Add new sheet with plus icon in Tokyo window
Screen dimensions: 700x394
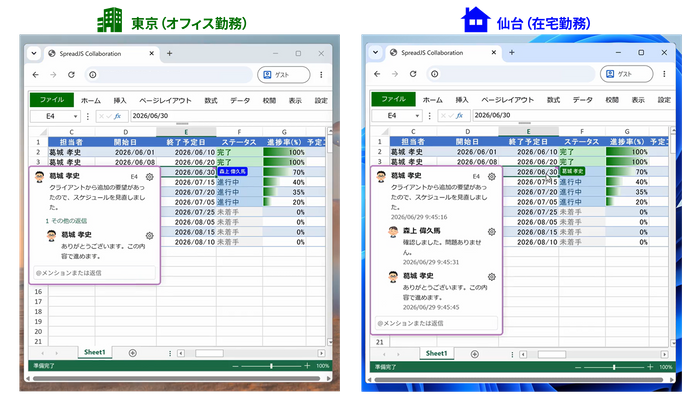pos(133,353)
